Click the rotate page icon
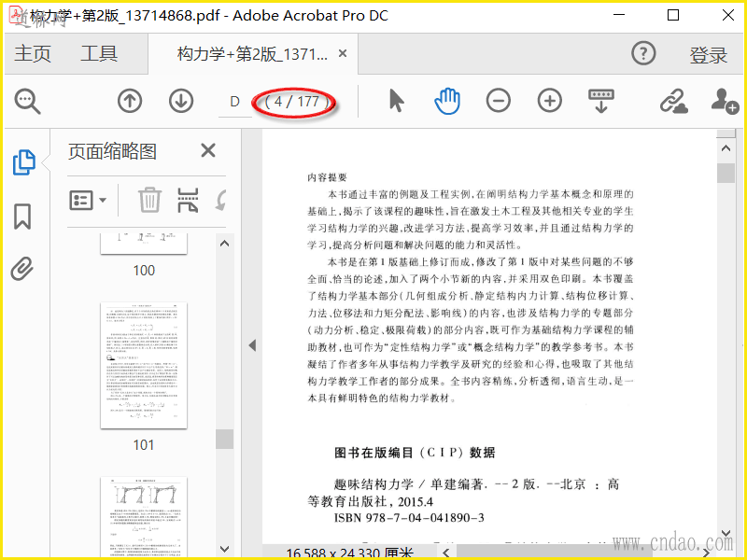The height and width of the screenshot is (560, 747). [220, 201]
